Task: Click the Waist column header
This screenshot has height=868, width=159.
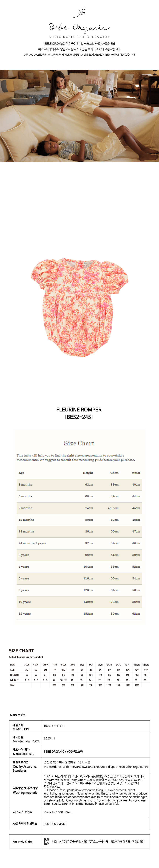Action: (136, 473)
